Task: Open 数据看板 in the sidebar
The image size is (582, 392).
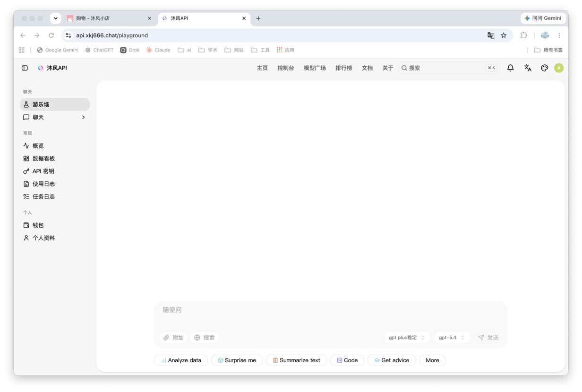Action: point(55,159)
